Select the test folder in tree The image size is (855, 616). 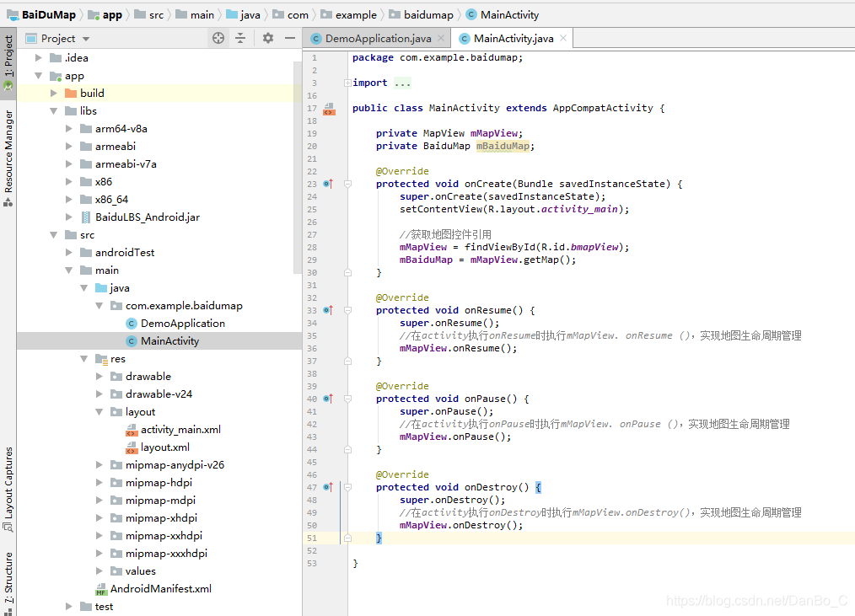[104, 606]
